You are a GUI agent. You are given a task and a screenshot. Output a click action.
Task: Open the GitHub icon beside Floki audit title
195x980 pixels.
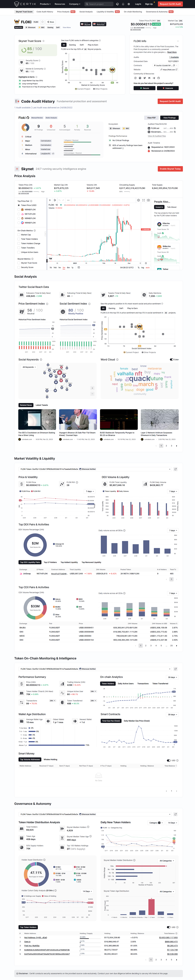(28, 118)
